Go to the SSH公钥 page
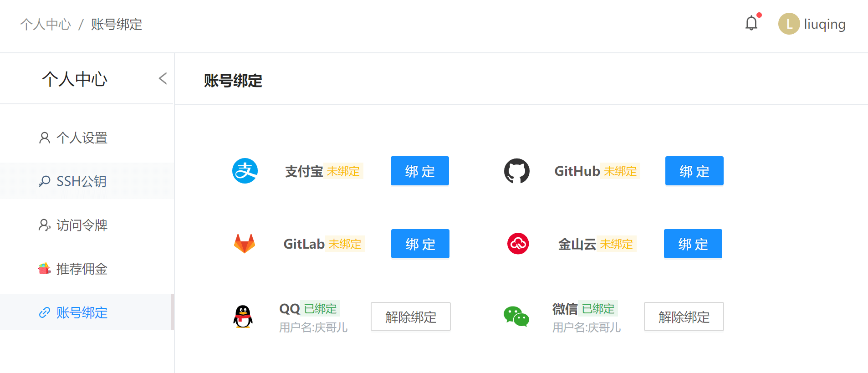Viewport: 868px width, 373px height. [x=87, y=181]
